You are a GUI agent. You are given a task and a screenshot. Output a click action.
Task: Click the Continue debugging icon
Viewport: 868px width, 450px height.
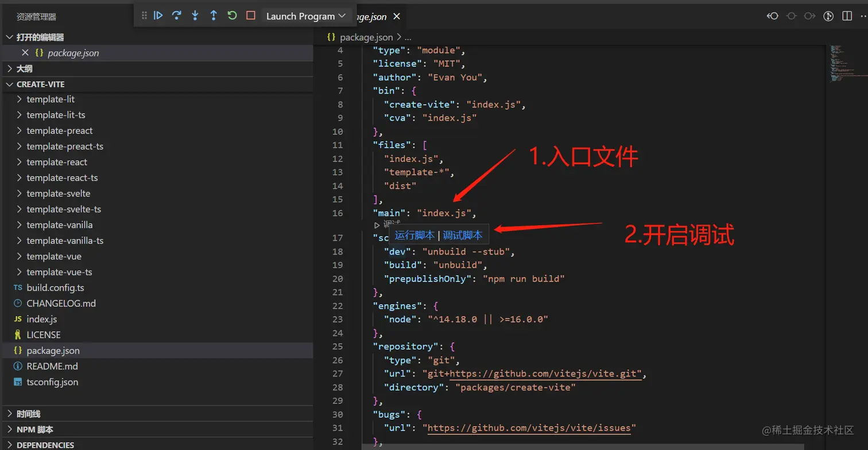(158, 16)
